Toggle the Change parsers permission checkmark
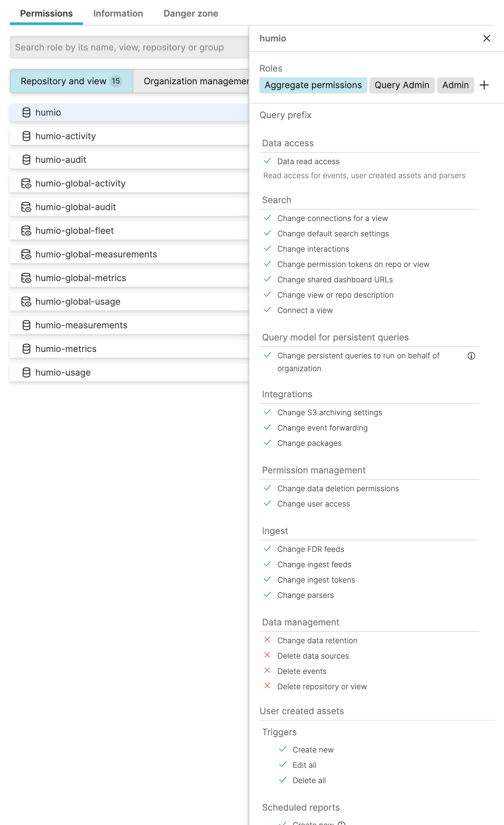The image size is (504, 825). pos(267,595)
